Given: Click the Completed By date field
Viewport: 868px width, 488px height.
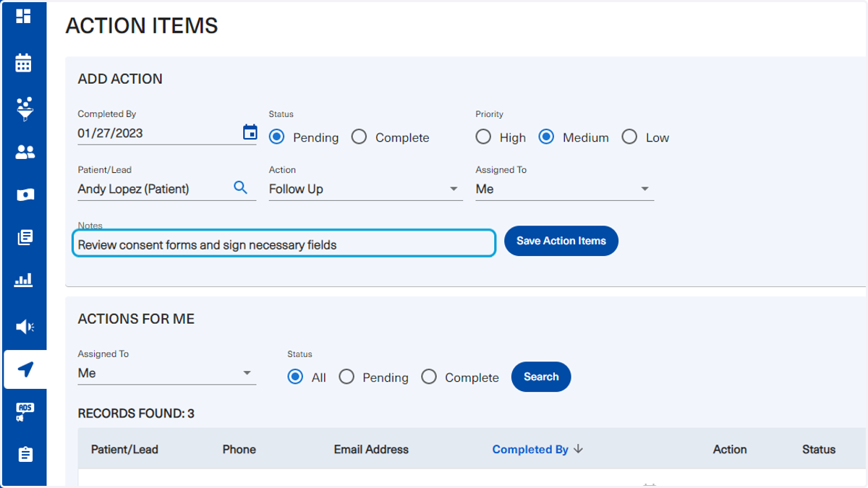Looking at the screenshot, I should click(167, 133).
